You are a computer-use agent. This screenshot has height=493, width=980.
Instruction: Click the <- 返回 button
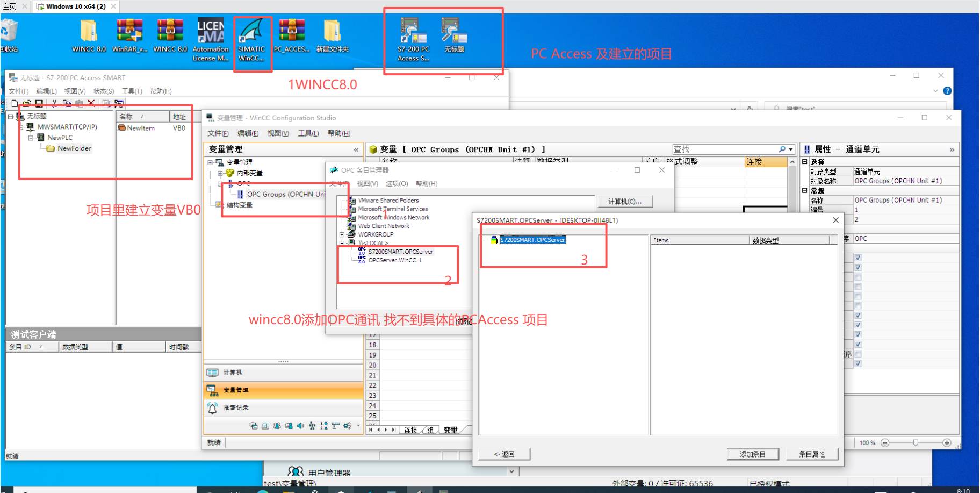pos(504,454)
